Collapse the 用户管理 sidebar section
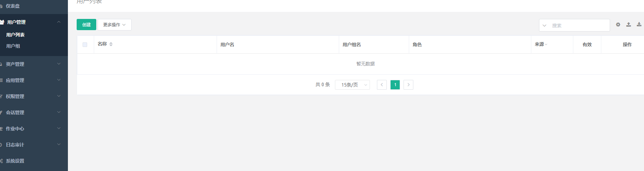This screenshot has width=644, height=171. (x=59, y=22)
